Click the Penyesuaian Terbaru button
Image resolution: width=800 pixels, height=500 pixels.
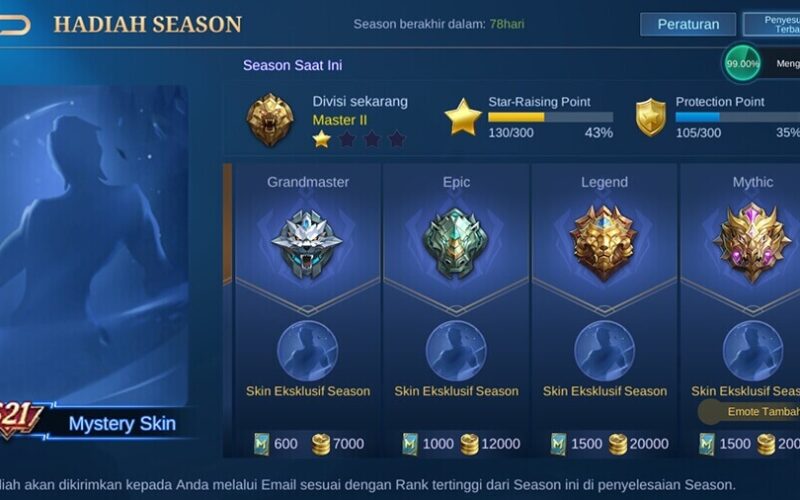[772, 24]
